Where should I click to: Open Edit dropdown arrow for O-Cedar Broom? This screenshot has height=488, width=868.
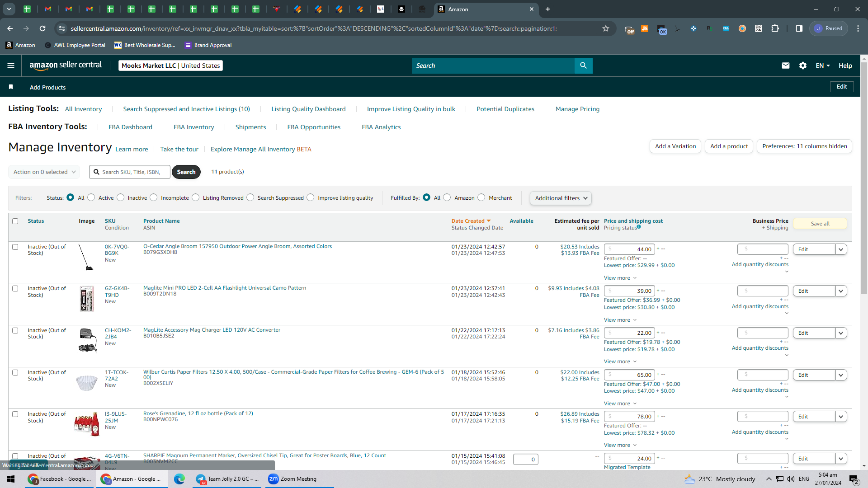(x=841, y=249)
